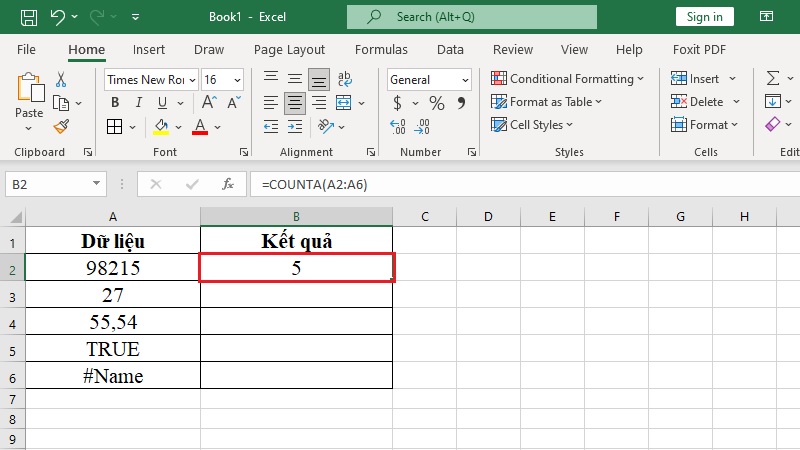This screenshot has width=800, height=450.
Task: Open the Name Box dropdown arrow
Action: tap(96, 184)
